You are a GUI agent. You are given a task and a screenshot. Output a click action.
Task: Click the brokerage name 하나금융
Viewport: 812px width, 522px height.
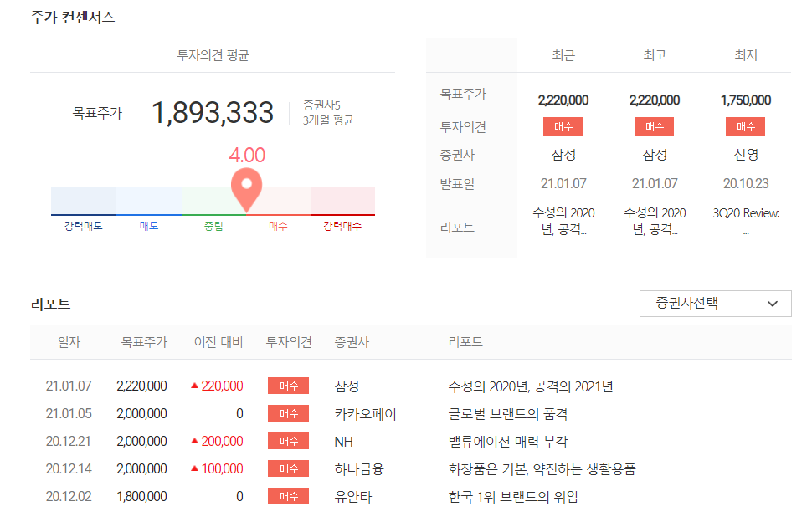(x=359, y=469)
